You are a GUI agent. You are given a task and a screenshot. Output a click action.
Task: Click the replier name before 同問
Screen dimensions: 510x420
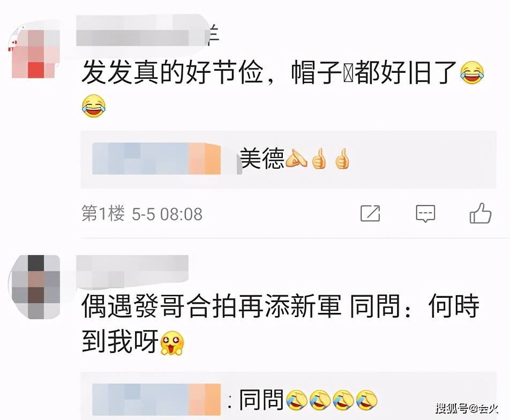157,400
